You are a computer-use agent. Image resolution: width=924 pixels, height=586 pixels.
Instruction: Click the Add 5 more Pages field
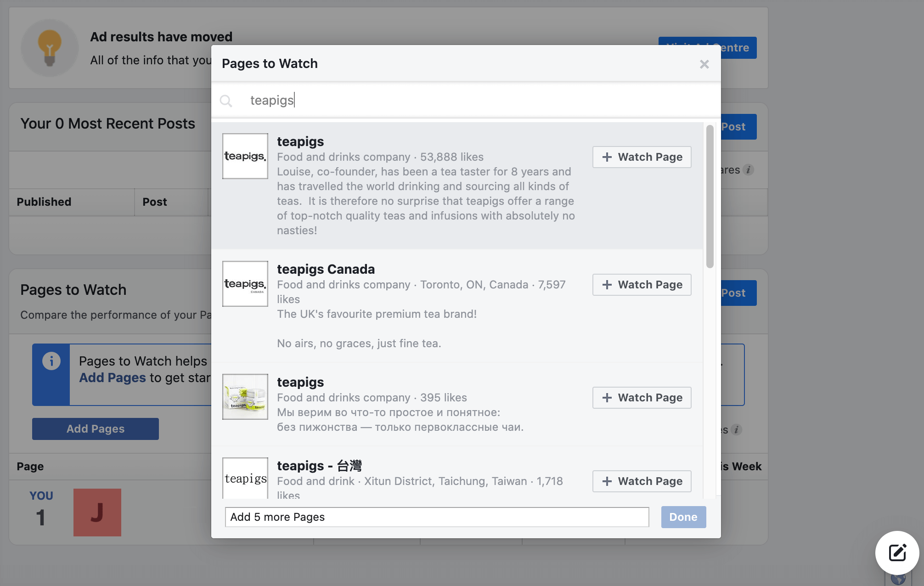click(x=436, y=517)
